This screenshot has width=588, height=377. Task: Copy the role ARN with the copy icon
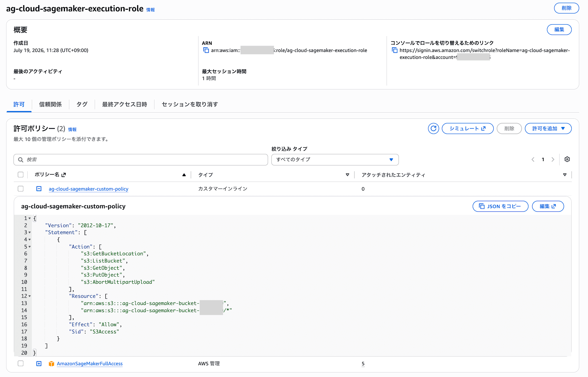(206, 50)
